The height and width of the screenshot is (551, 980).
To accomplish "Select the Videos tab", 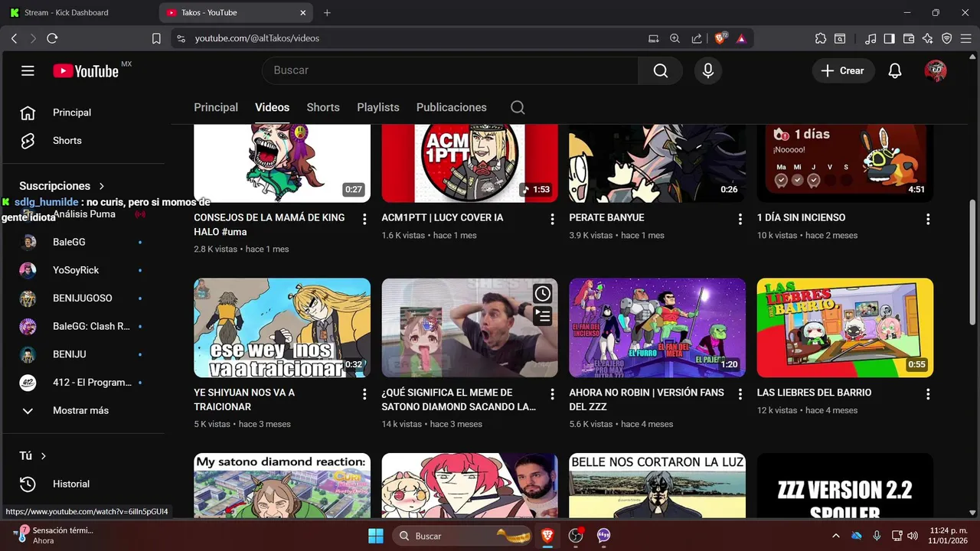I will [272, 107].
